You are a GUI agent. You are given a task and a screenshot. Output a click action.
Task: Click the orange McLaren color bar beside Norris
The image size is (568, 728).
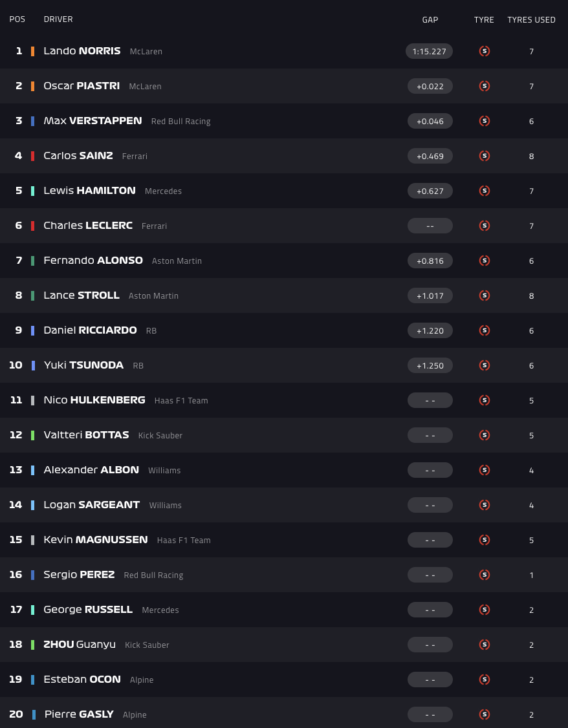pyautogui.click(x=32, y=51)
